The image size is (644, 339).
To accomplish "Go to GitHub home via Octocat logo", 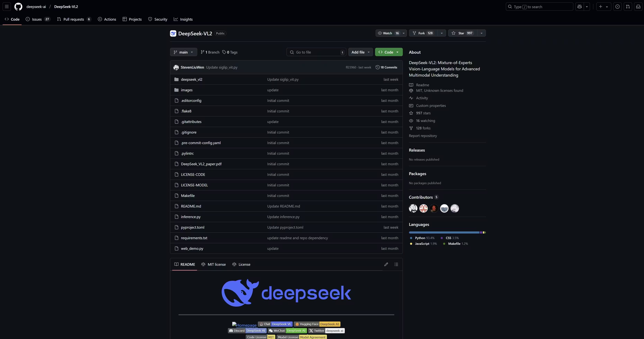I will pyautogui.click(x=18, y=7).
